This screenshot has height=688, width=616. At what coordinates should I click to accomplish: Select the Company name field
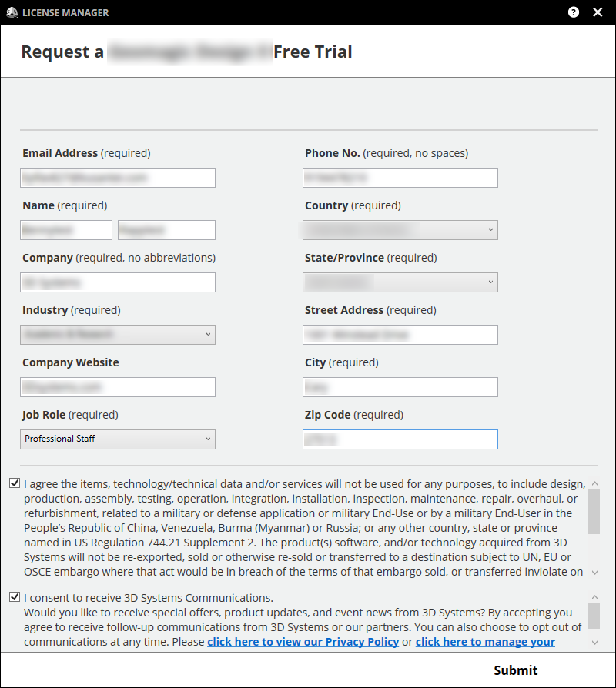pos(118,282)
